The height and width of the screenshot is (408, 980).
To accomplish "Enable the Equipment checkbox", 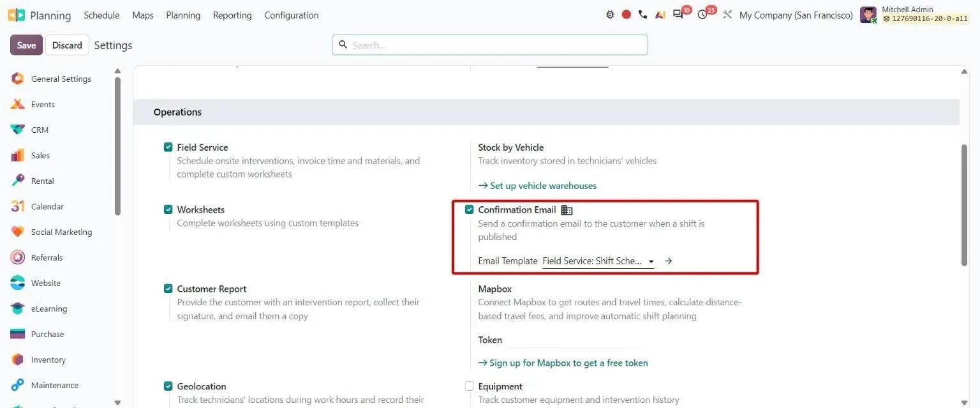I will 470,386.
